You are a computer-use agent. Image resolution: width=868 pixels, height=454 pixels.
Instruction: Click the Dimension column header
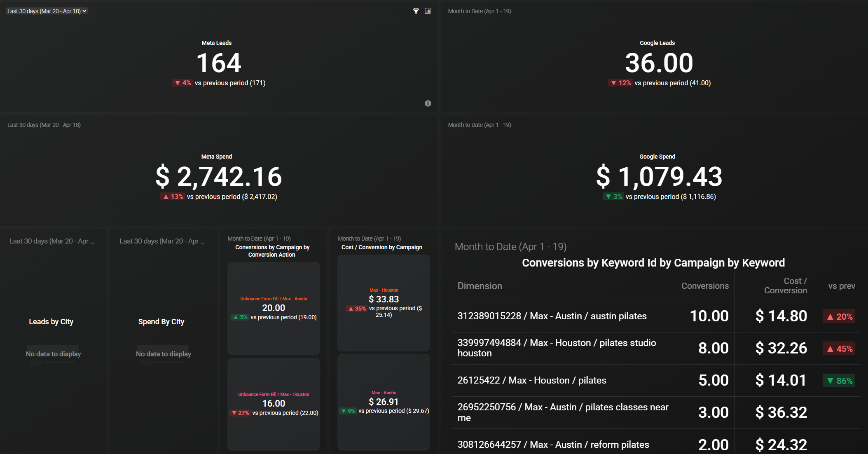[480, 286]
